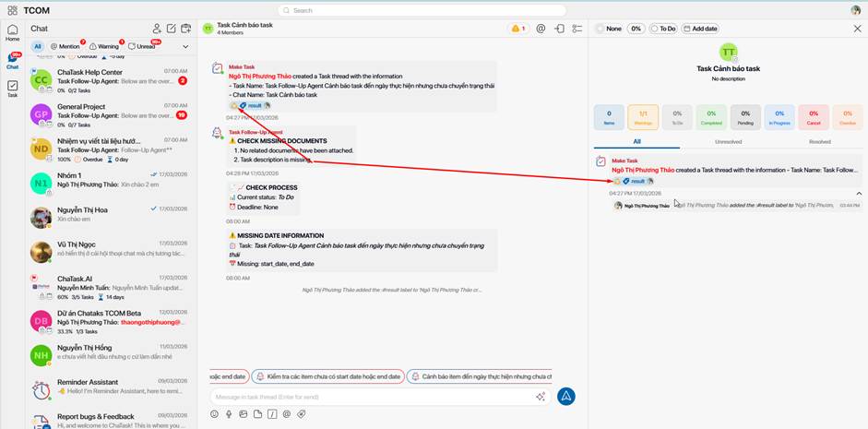Open Report bugs & Feedback chat
The image size is (868, 429).
coord(112,420)
